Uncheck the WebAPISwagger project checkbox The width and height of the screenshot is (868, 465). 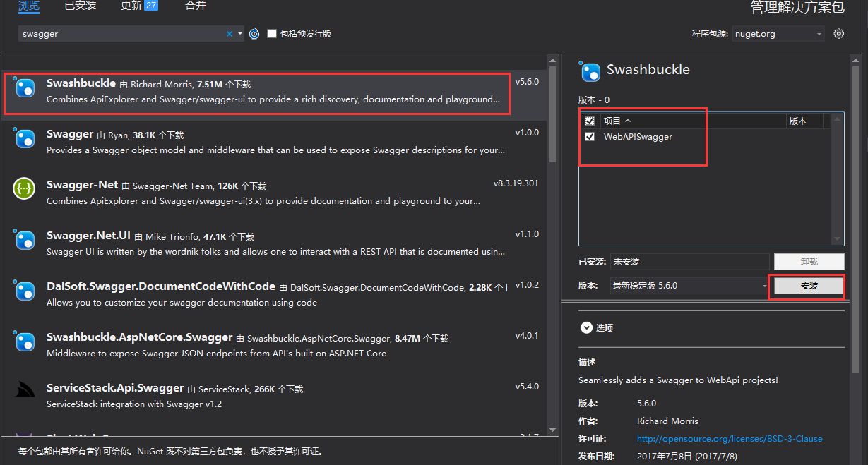click(590, 137)
